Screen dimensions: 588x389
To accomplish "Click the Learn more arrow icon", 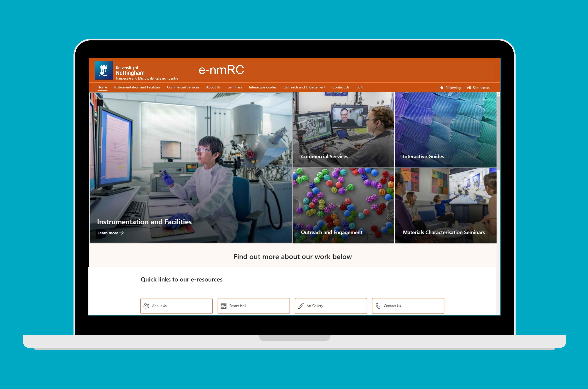I will (121, 233).
